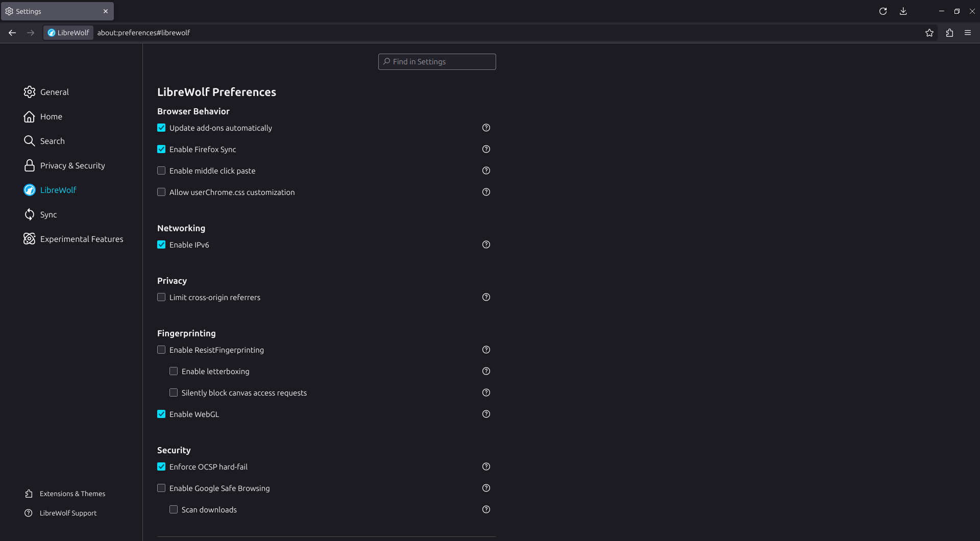Show help for Enable Firefox Sync

click(x=486, y=149)
